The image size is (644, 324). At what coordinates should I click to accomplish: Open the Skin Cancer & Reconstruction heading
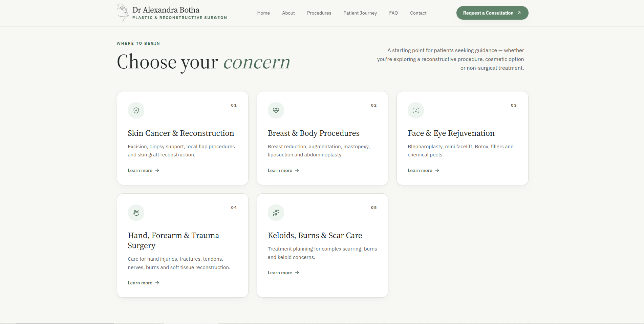click(181, 133)
